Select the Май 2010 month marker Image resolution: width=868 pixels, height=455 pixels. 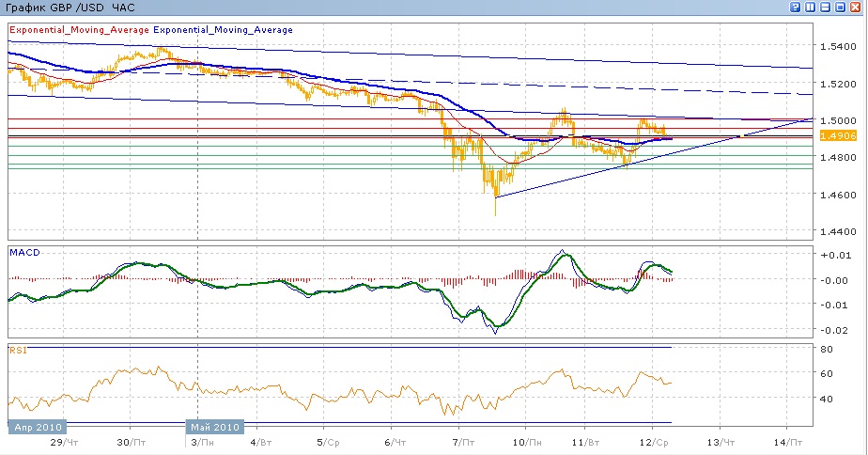click(215, 427)
